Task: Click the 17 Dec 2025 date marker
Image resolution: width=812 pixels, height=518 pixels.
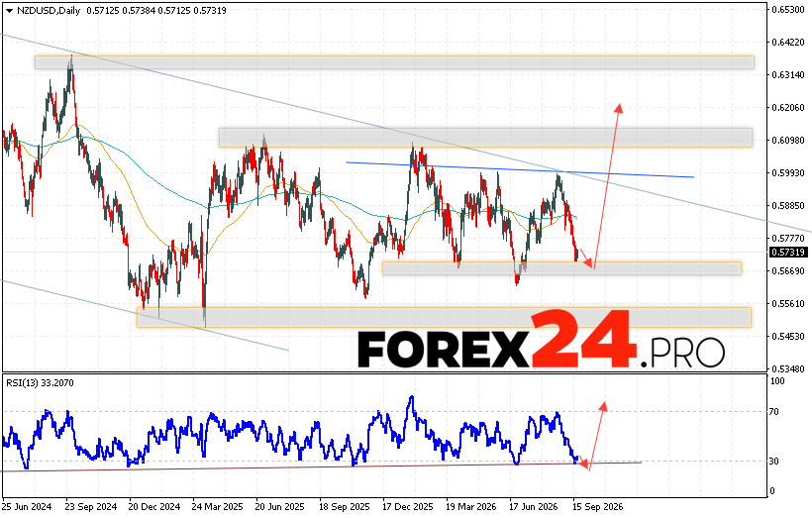Action: [408, 506]
